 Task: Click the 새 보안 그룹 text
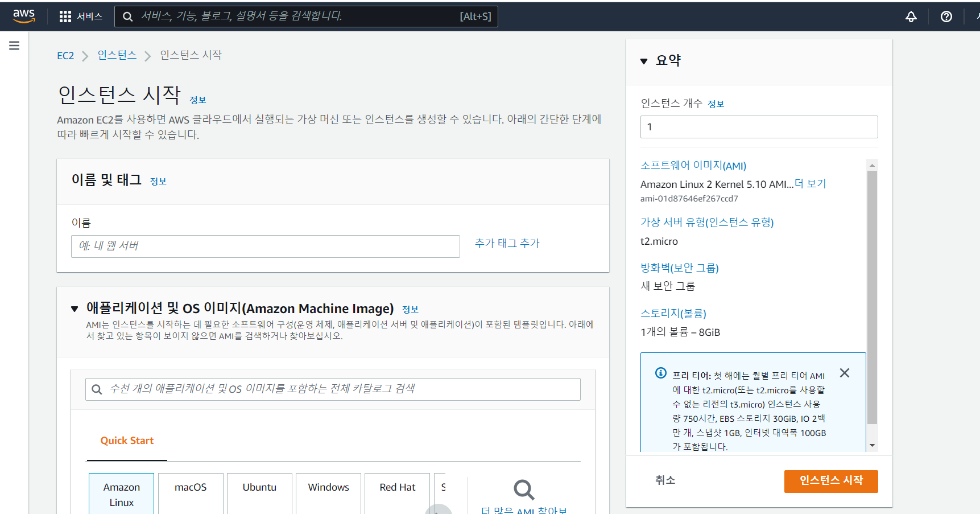click(668, 286)
